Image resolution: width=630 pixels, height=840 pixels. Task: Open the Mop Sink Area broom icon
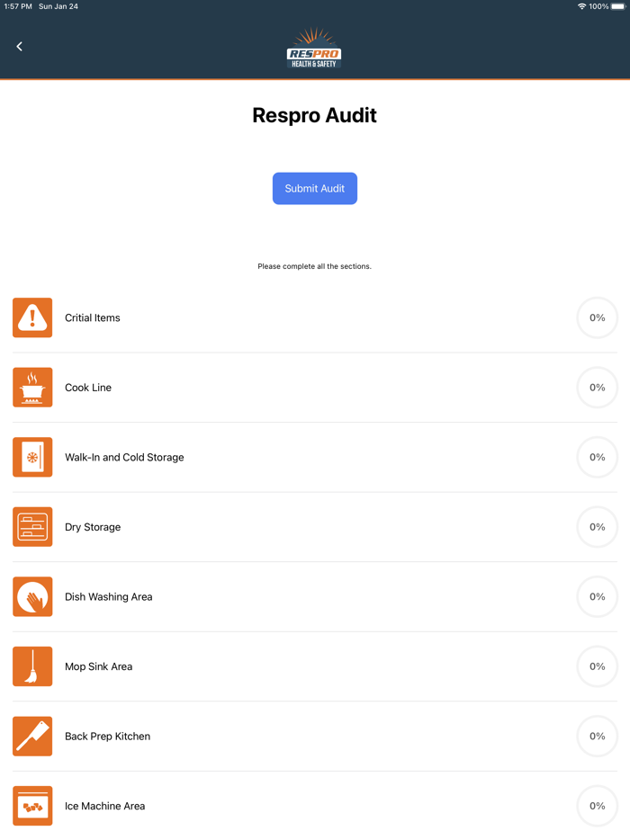point(32,666)
